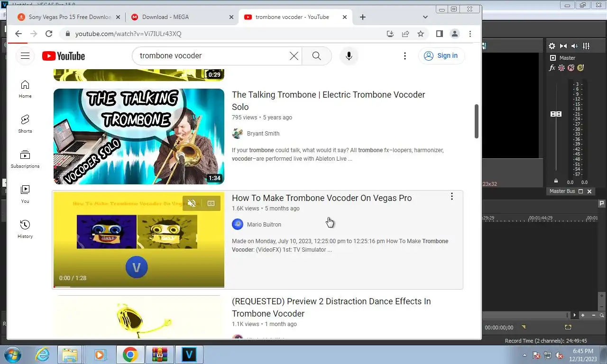Open Master Bus audio properties gear in VEGAS

point(552,46)
